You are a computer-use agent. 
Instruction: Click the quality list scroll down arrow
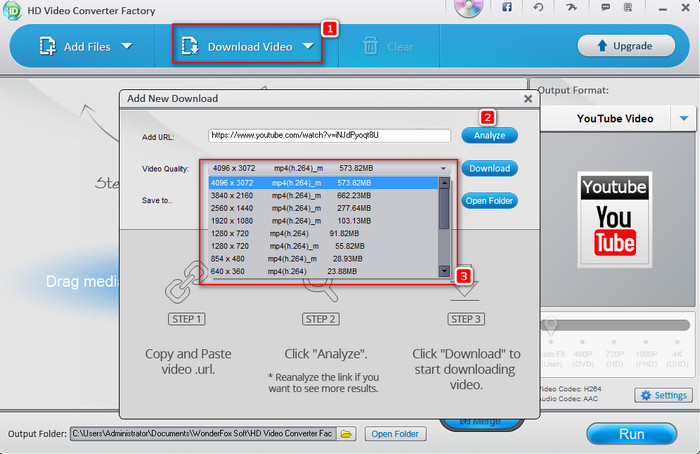click(444, 271)
